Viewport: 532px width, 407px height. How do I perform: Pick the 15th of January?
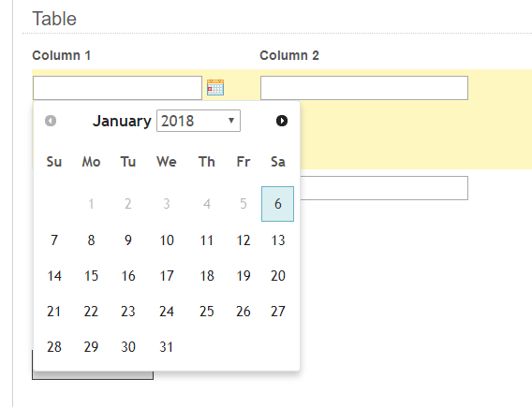point(91,275)
